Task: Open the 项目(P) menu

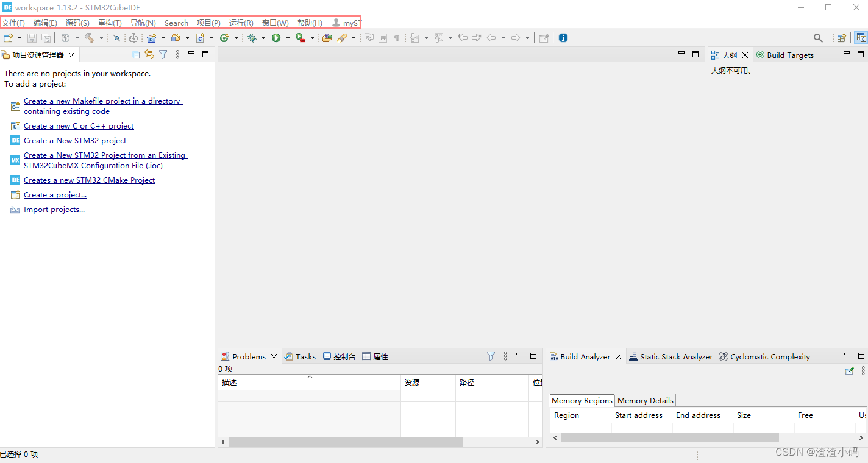Action: pyautogui.click(x=208, y=23)
